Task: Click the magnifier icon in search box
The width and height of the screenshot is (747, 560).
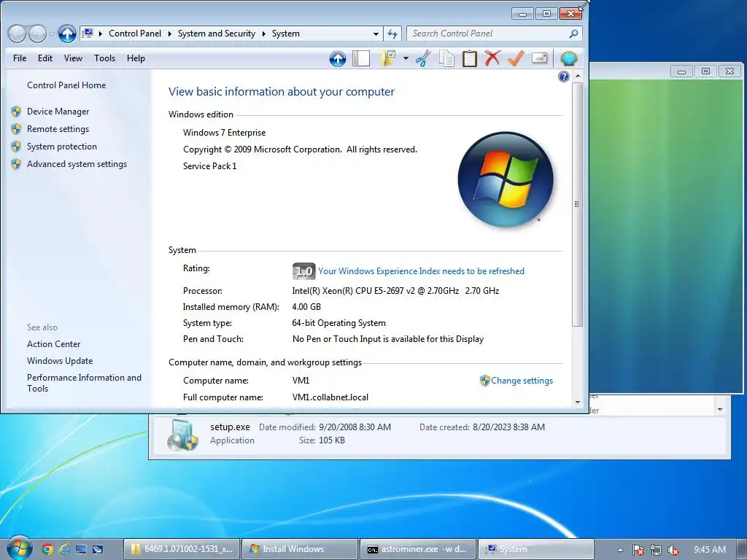Action: point(573,34)
